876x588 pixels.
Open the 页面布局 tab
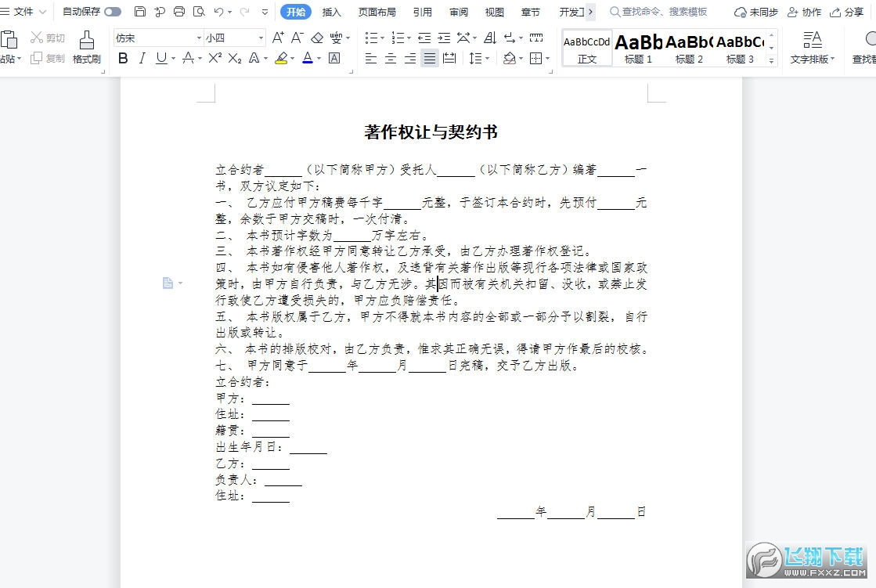coord(377,12)
